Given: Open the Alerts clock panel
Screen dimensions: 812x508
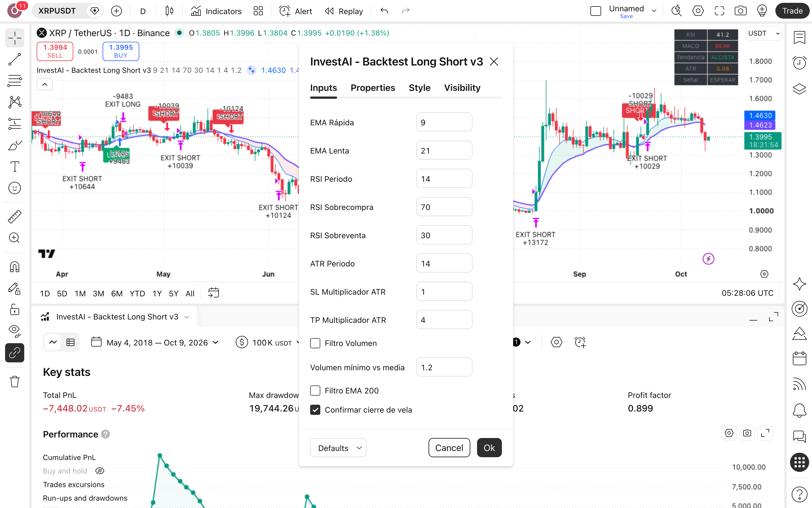Looking at the screenshot, I should point(799,62).
